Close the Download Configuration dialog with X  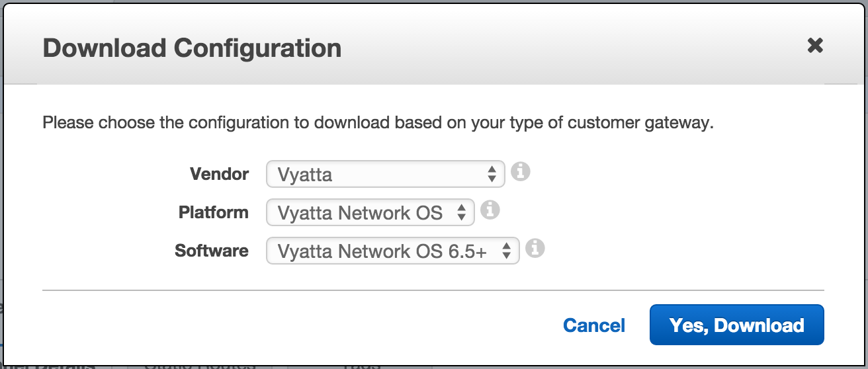815,46
